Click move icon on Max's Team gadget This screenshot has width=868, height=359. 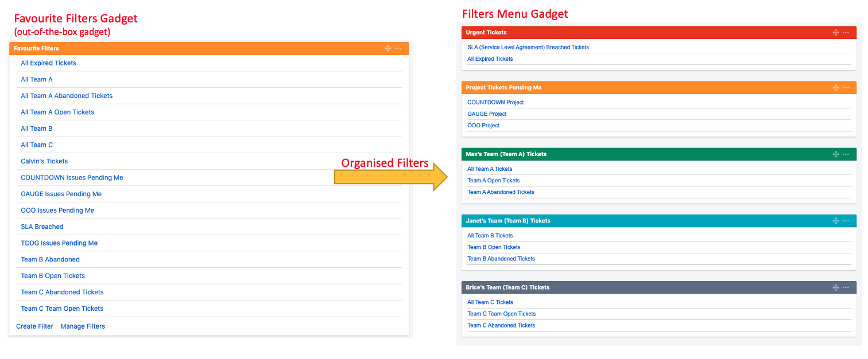836,154
